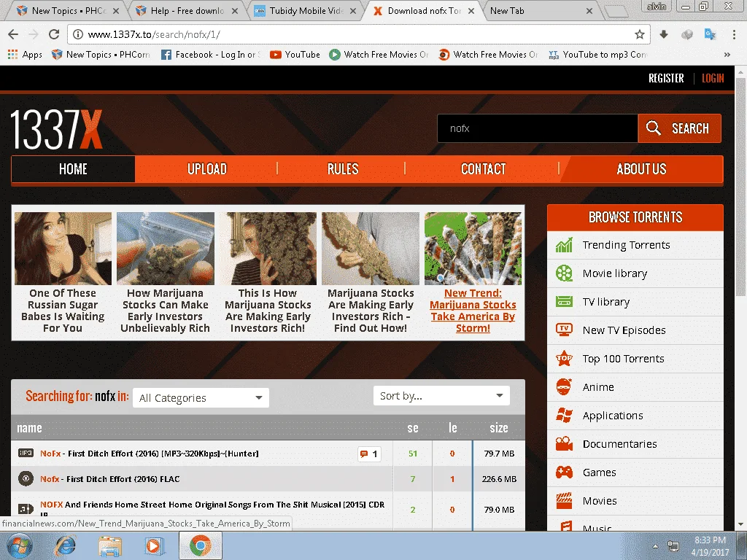Open Nofx First Ditch Effort FLAC torrent link
Screen dimensions: 747x560
tap(109, 479)
